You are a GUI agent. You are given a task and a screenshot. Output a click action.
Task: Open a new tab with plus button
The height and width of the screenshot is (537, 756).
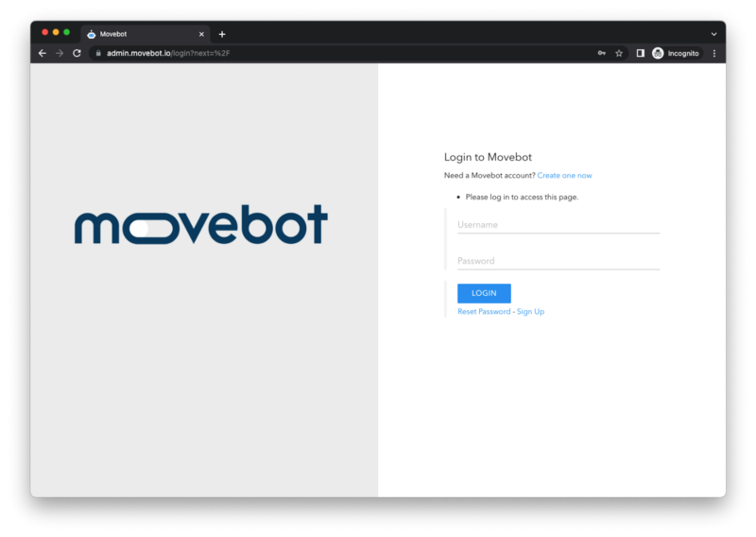[222, 34]
